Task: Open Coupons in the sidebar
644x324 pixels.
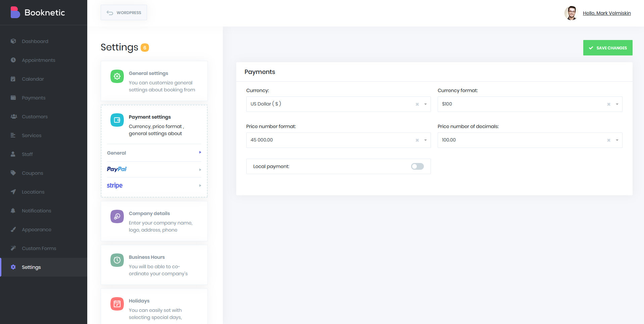Action: click(44, 173)
